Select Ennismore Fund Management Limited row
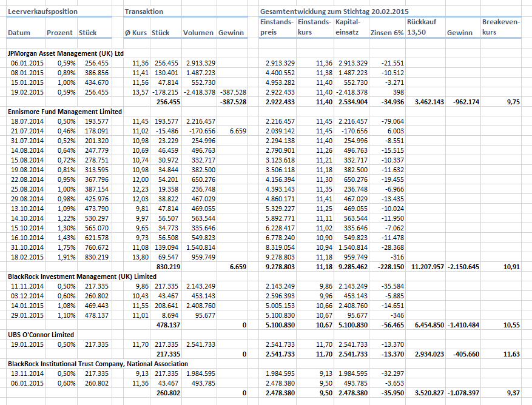The image size is (532, 405). [65, 112]
